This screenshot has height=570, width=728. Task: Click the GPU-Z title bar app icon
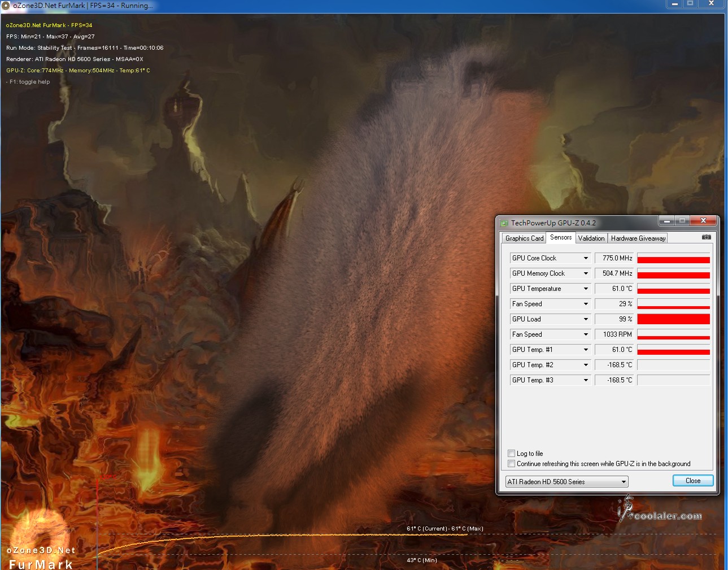tap(504, 223)
